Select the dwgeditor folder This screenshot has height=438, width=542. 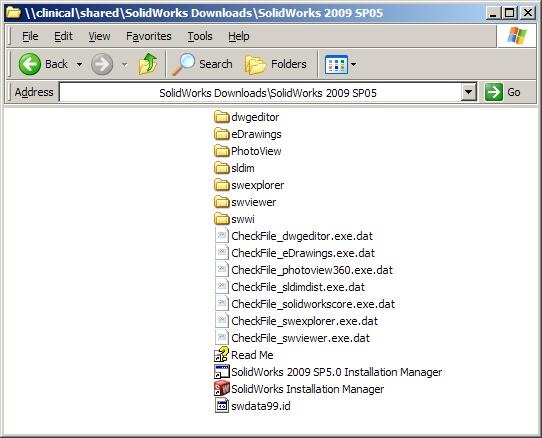pyautogui.click(x=246, y=117)
